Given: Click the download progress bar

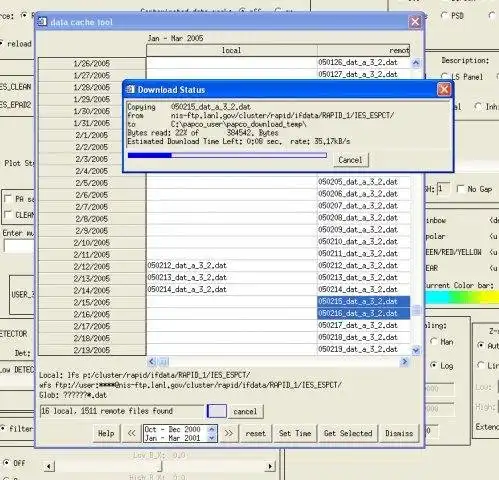Looking at the screenshot, I should [x=227, y=155].
